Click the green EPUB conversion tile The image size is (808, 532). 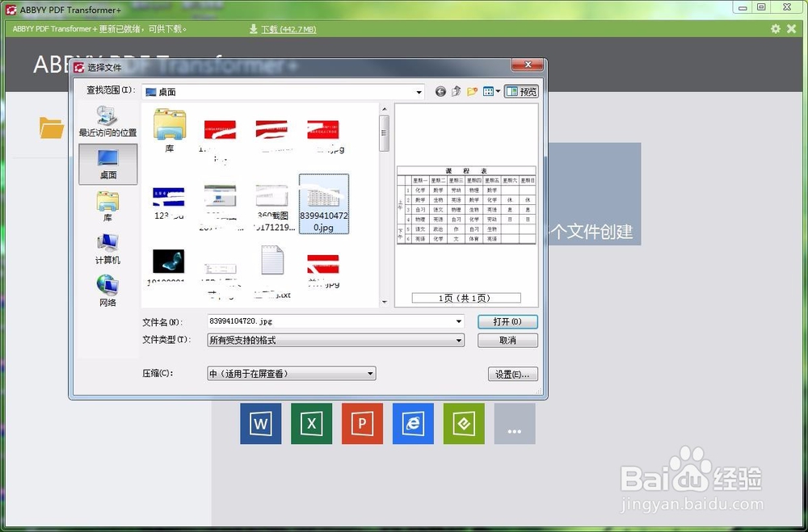[x=464, y=423]
